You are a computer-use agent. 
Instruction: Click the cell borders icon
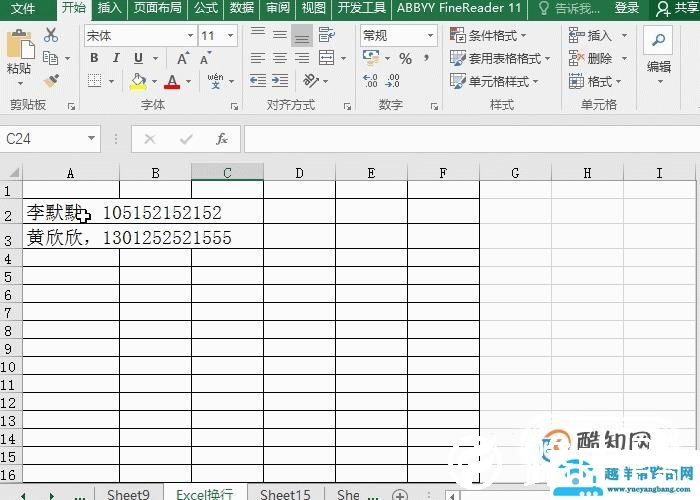click(95, 81)
